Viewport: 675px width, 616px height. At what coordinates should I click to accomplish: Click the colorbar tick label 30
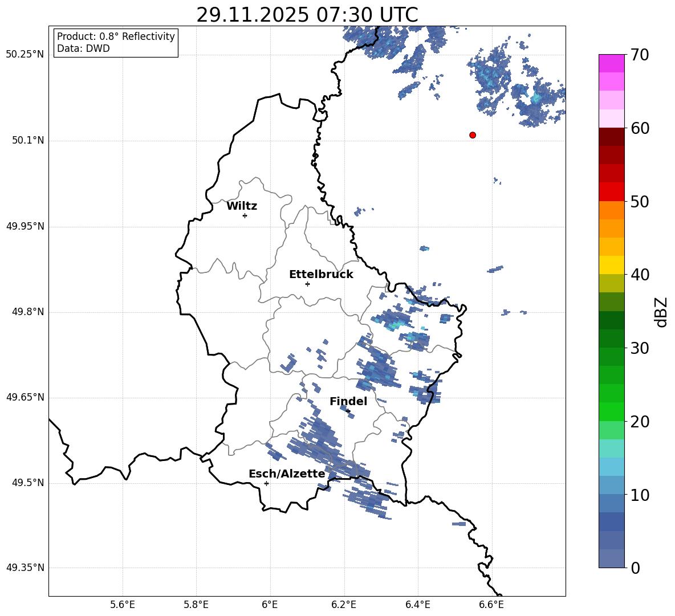click(640, 348)
